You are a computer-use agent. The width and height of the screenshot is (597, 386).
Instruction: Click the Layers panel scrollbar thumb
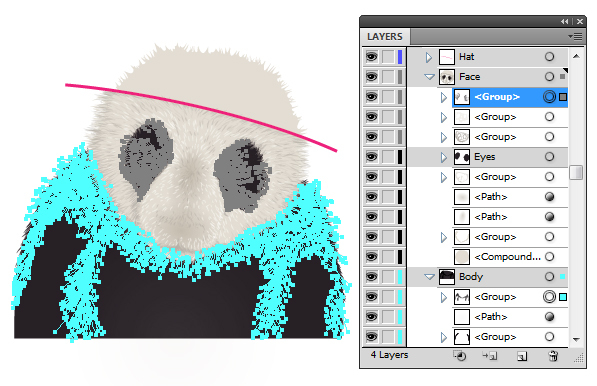pos(576,172)
